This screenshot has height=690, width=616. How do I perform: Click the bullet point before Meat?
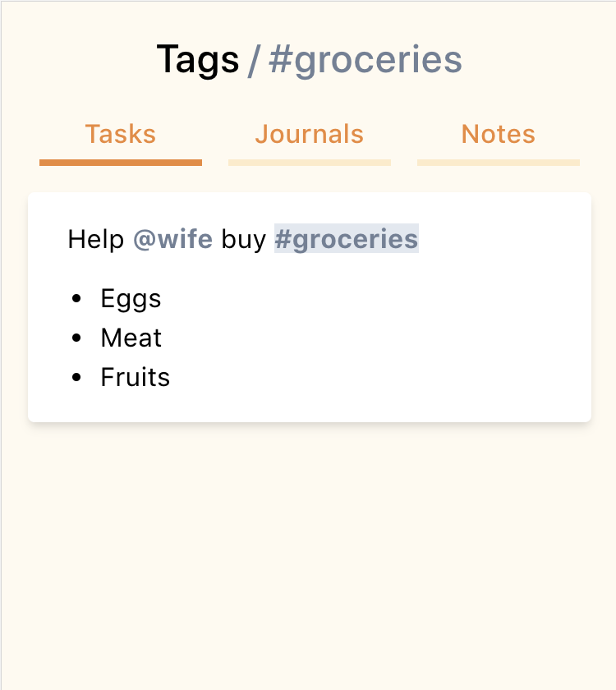pos(77,338)
